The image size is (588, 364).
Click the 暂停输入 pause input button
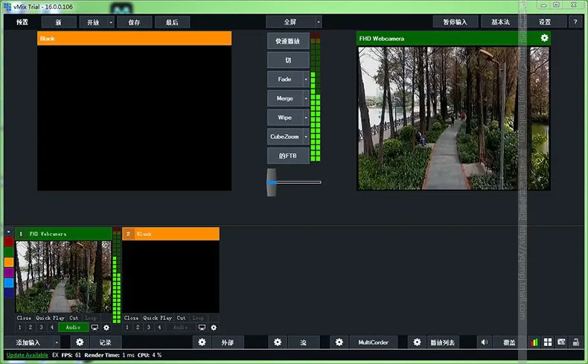(x=456, y=22)
